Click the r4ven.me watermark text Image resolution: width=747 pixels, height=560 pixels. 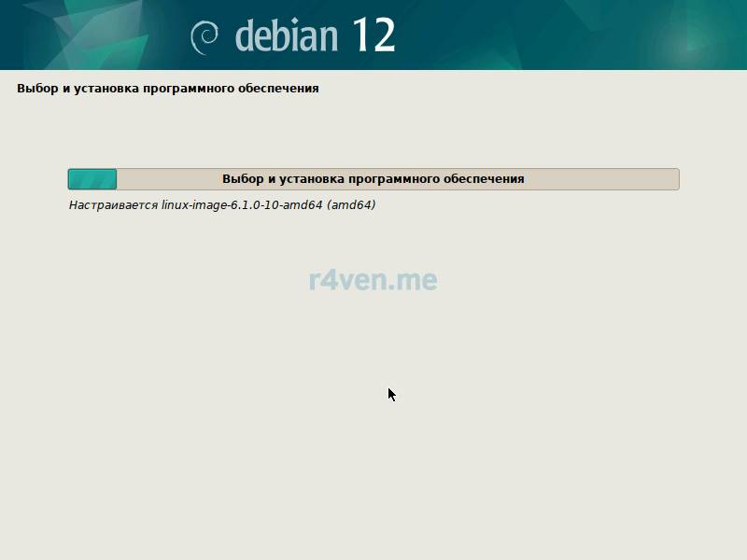pos(373,279)
